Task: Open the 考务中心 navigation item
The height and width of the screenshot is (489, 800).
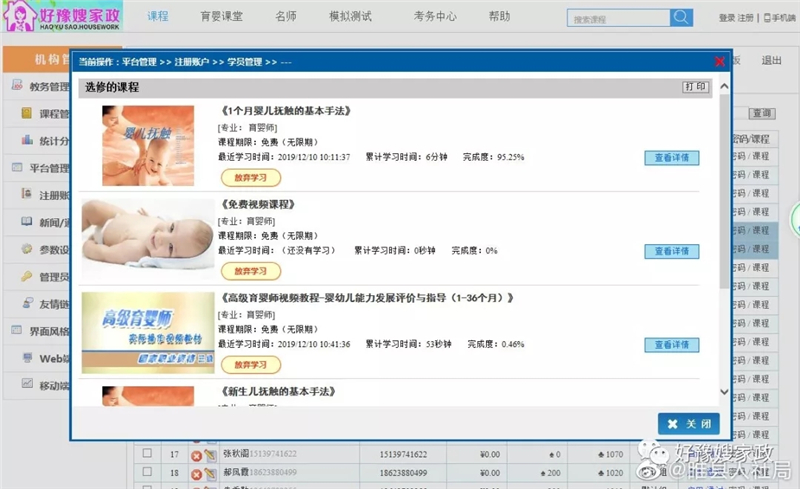Action: (x=435, y=16)
